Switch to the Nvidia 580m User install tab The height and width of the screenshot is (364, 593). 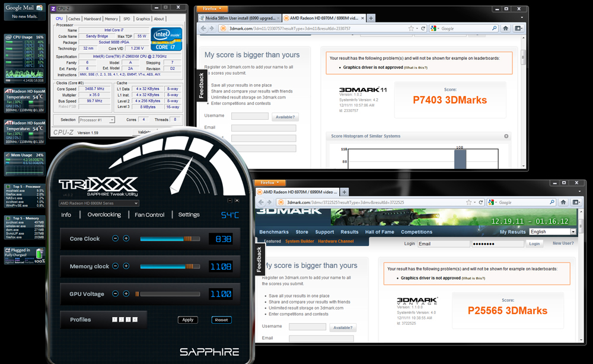click(240, 18)
